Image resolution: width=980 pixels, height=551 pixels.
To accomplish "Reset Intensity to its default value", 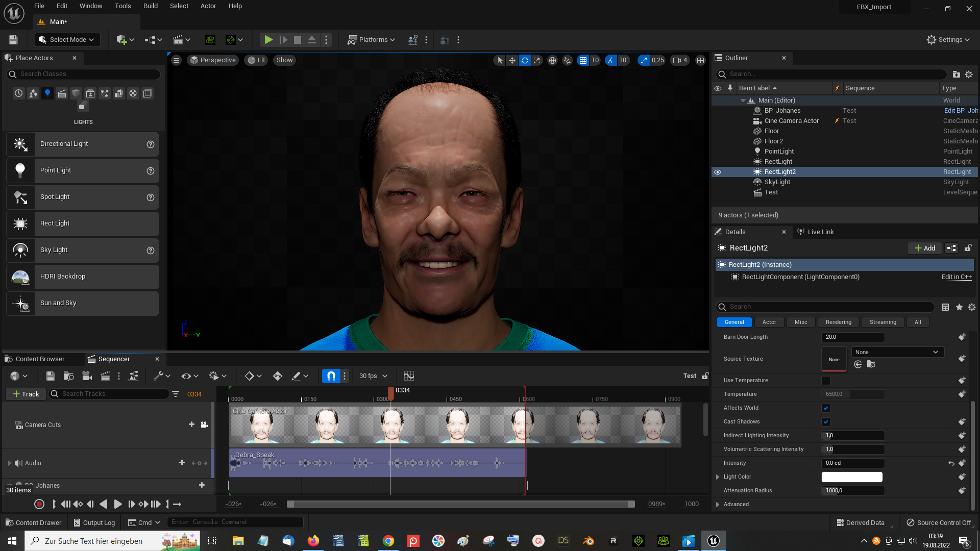I will pos(951,463).
